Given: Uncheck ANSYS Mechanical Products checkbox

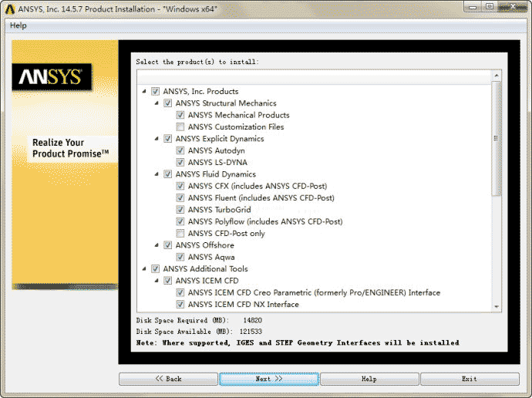Looking at the screenshot, I should (180, 115).
